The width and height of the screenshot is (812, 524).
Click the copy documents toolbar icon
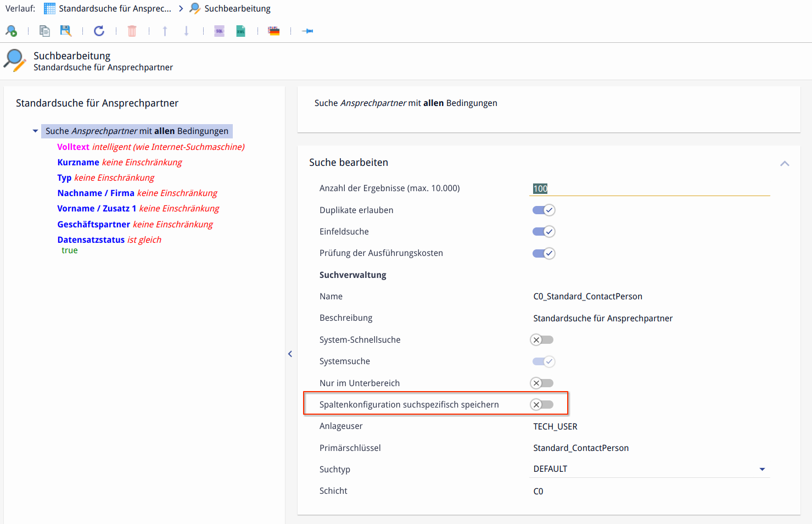44,31
